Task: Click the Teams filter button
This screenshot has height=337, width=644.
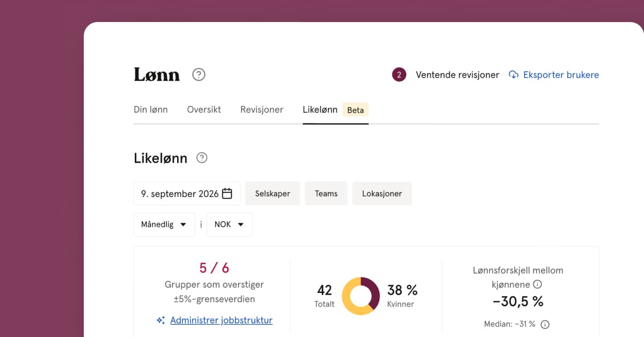Action: pyautogui.click(x=326, y=193)
